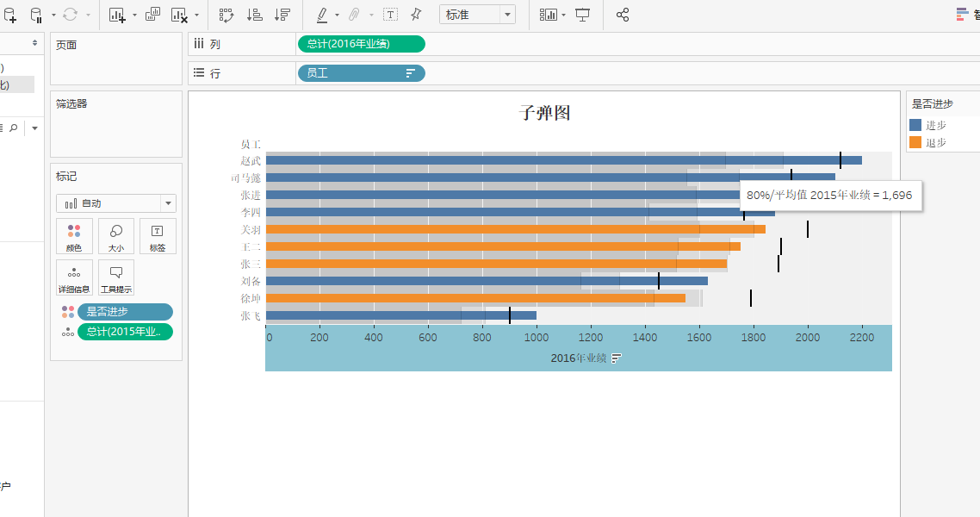
Task: Click the 页面 pages shelf
Action: point(116,59)
